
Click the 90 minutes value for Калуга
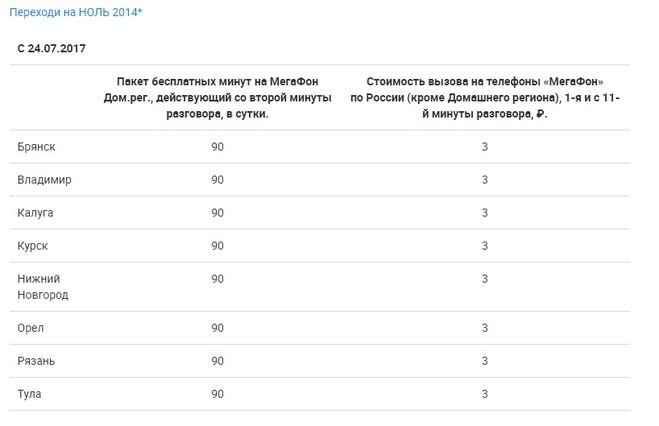[217, 213]
